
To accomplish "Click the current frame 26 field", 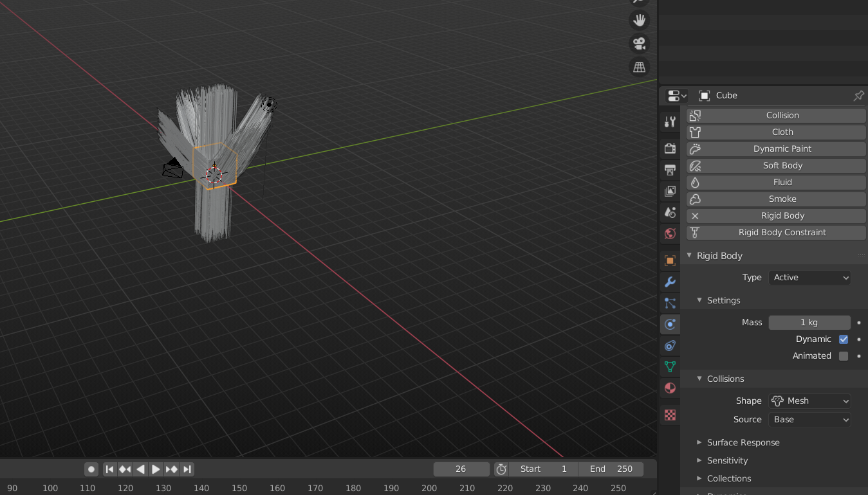I will [x=461, y=469].
